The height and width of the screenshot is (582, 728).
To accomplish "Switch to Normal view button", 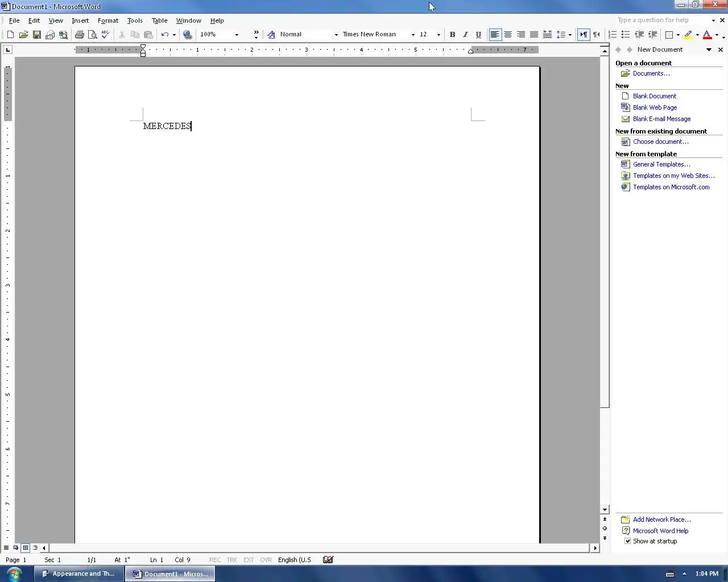I will [x=6, y=548].
